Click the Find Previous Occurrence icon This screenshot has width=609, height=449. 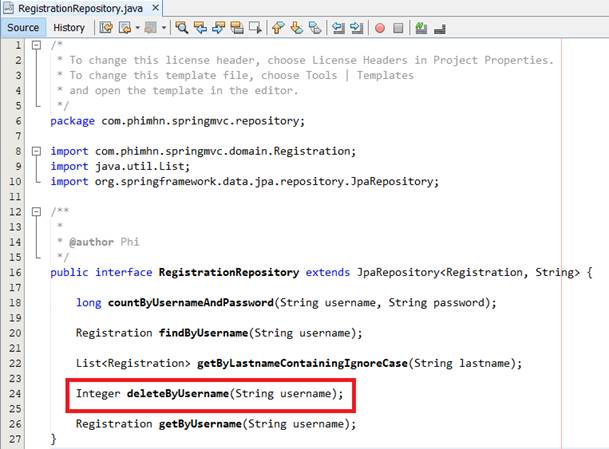tap(200, 28)
